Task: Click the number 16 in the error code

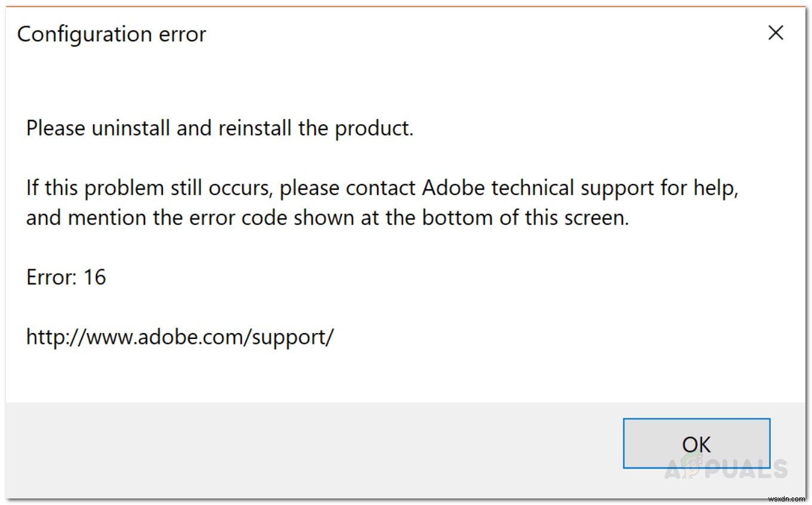Action: click(97, 277)
